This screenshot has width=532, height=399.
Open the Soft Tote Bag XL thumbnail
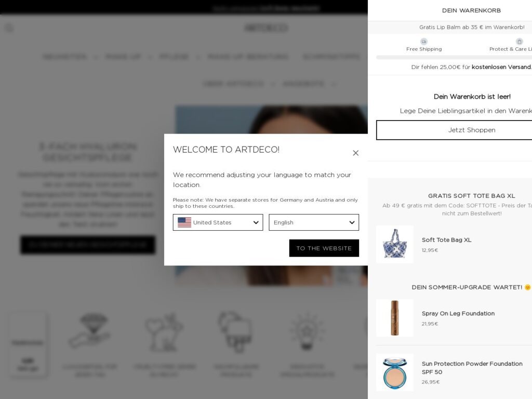click(395, 244)
